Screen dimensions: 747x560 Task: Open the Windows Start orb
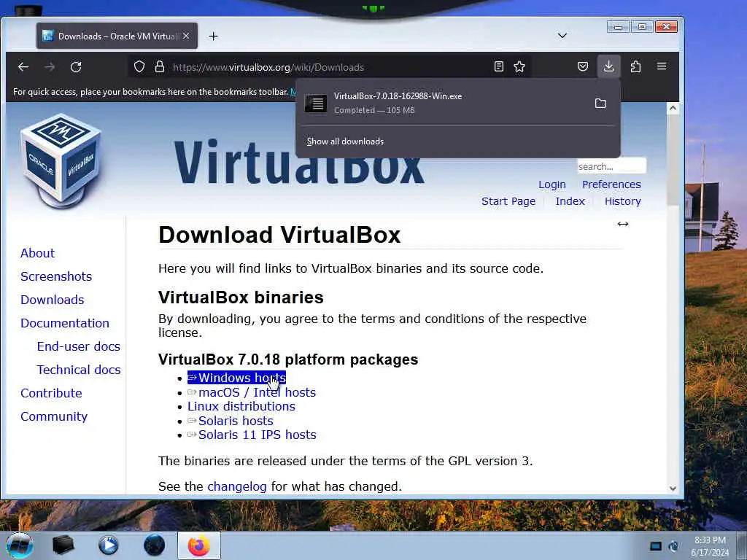20,545
